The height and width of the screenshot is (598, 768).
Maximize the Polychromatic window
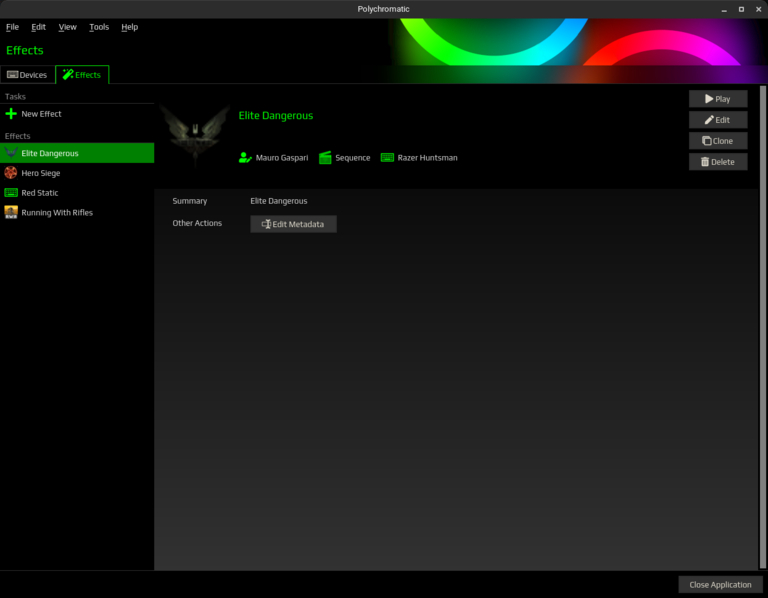741,9
